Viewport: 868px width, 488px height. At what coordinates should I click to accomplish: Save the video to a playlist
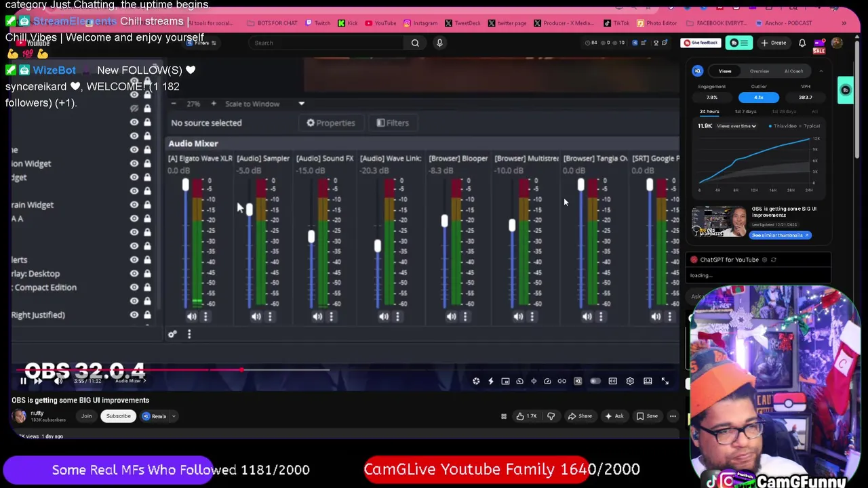646,416
